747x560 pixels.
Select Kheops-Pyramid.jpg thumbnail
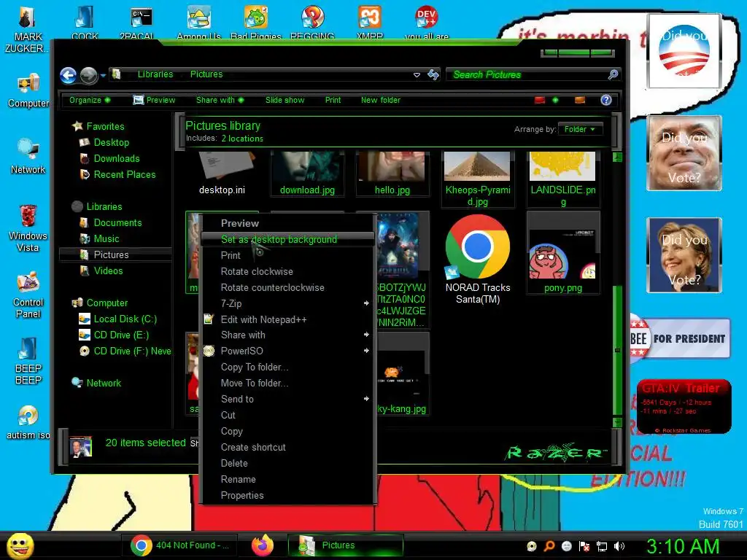477,179
